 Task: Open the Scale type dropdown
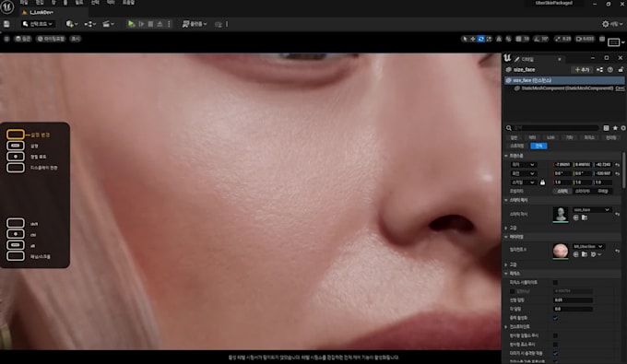point(523,182)
